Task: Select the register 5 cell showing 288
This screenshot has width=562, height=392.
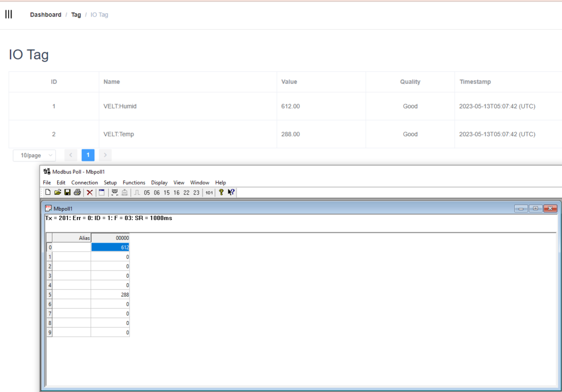Action: pyautogui.click(x=110, y=294)
